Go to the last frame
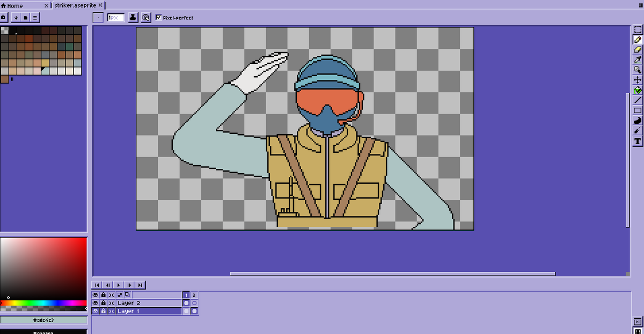Screen dimensions: 644x334 (140, 285)
